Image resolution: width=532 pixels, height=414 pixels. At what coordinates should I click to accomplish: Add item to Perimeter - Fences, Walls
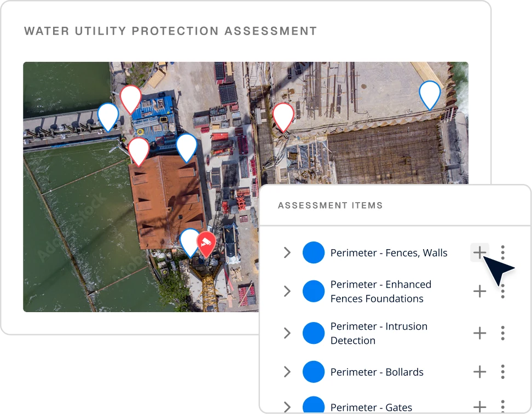[x=479, y=252]
